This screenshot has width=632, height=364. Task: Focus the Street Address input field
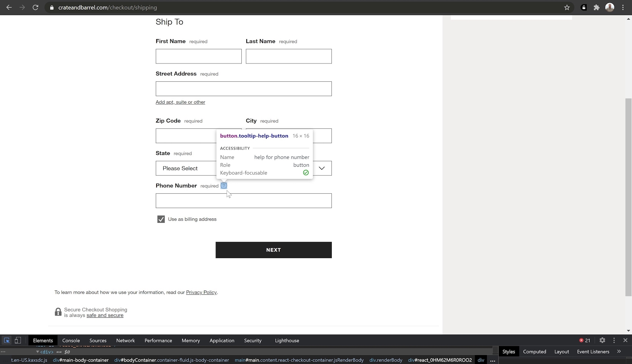click(243, 89)
